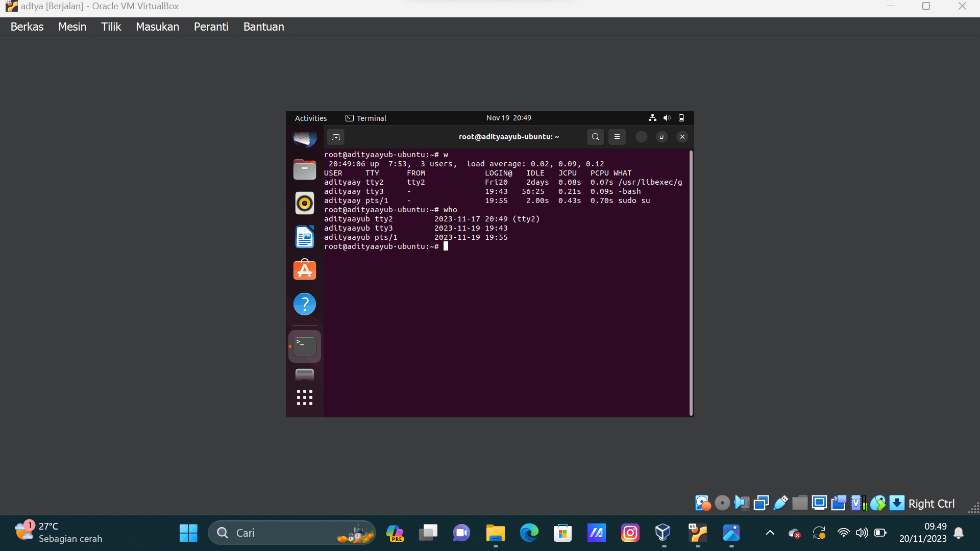Open the weather widget showing 27°C

[58, 532]
